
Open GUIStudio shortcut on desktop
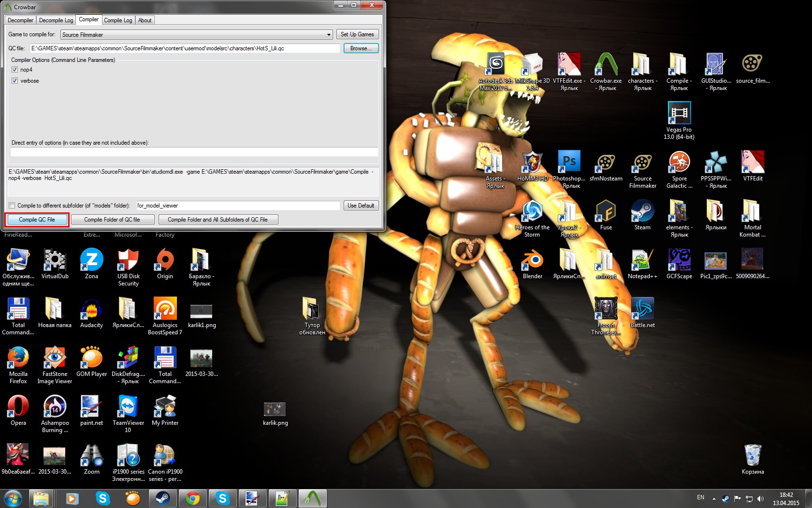[x=716, y=72]
